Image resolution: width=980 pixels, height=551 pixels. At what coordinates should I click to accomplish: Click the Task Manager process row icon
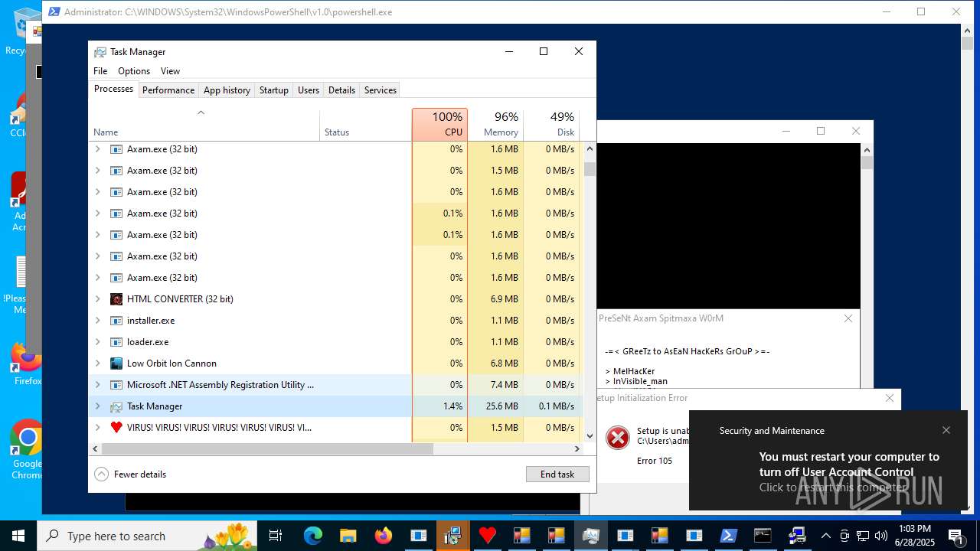[x=116, y=406]
